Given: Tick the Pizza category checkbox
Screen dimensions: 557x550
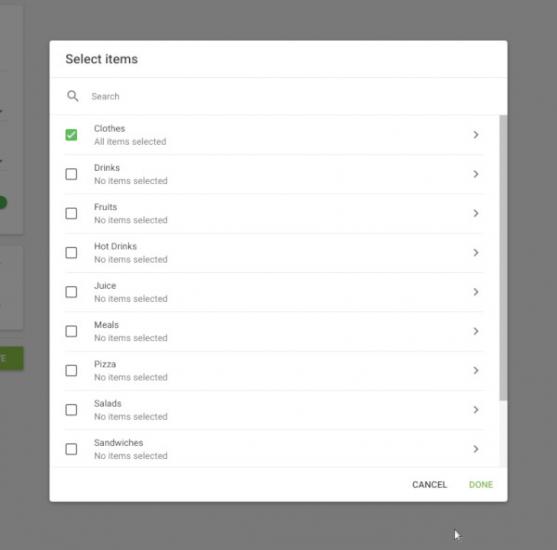Looking at the screenshot, I should click(71, 371).
